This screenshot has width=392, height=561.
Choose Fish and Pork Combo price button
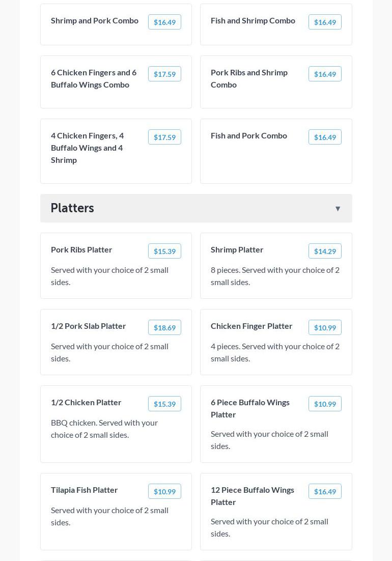coord(325,137)
